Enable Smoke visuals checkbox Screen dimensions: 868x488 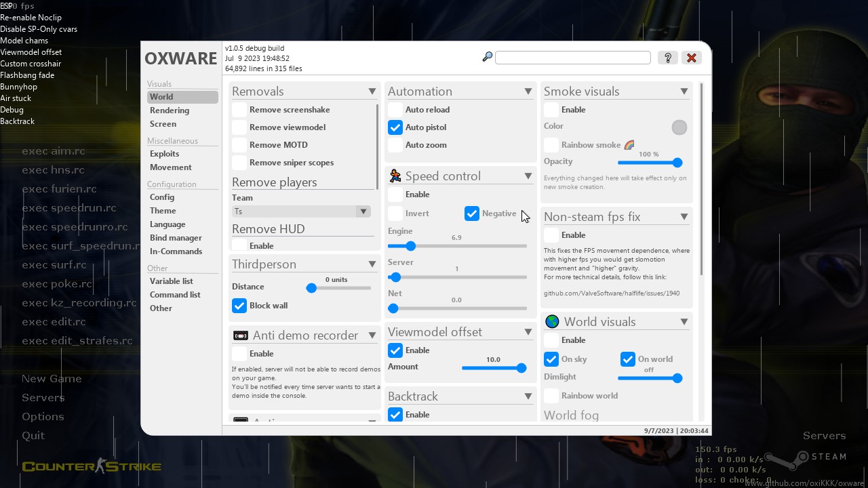pyautogui.click(x=551, y=110)
